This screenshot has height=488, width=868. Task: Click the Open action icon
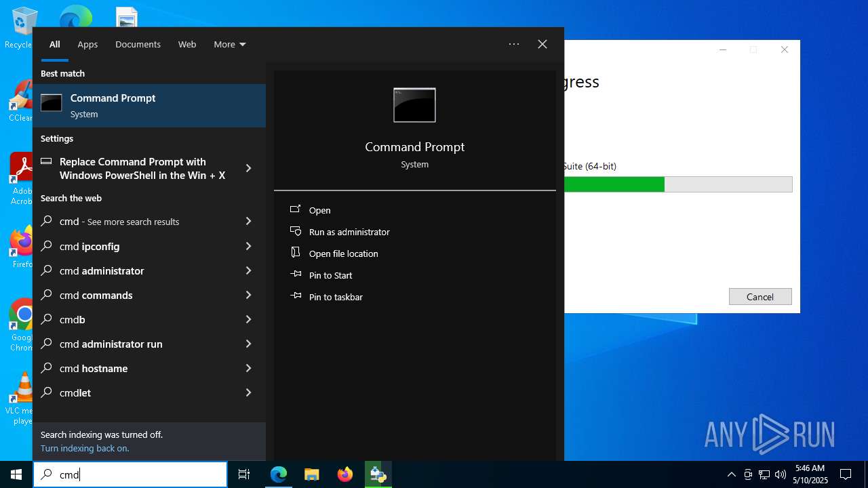(296, 210)
